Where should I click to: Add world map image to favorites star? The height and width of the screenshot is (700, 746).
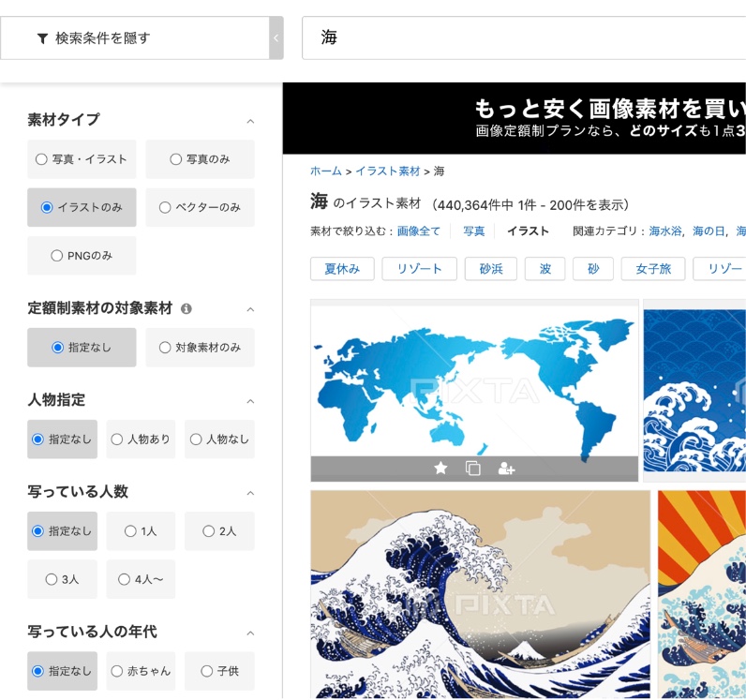click(440, 469)
